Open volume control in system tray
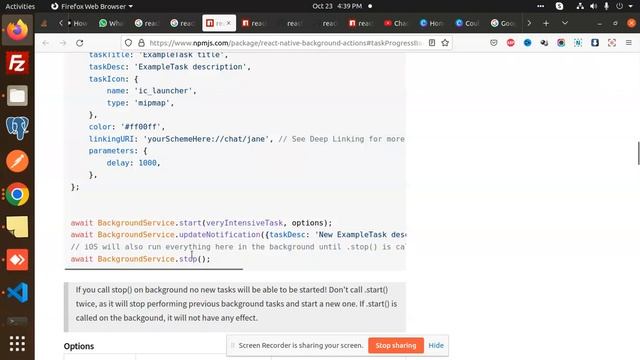640x360 pixels. (x=593, y=6)
